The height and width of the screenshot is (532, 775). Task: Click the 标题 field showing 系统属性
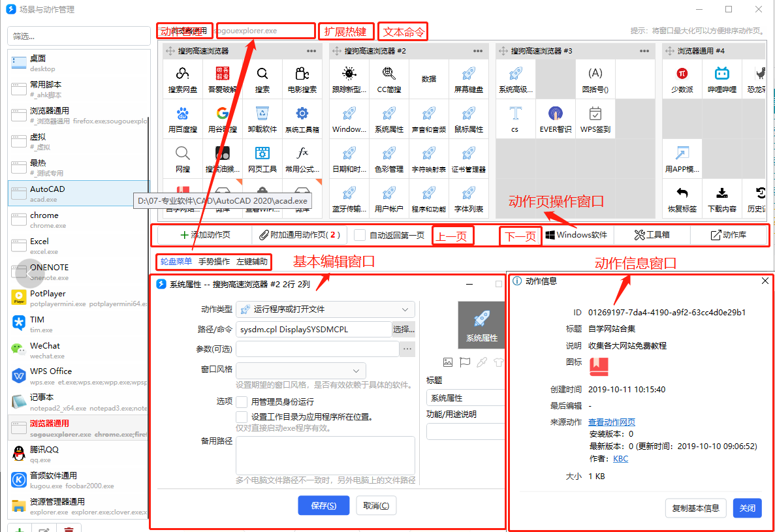[x=466, y=398]
